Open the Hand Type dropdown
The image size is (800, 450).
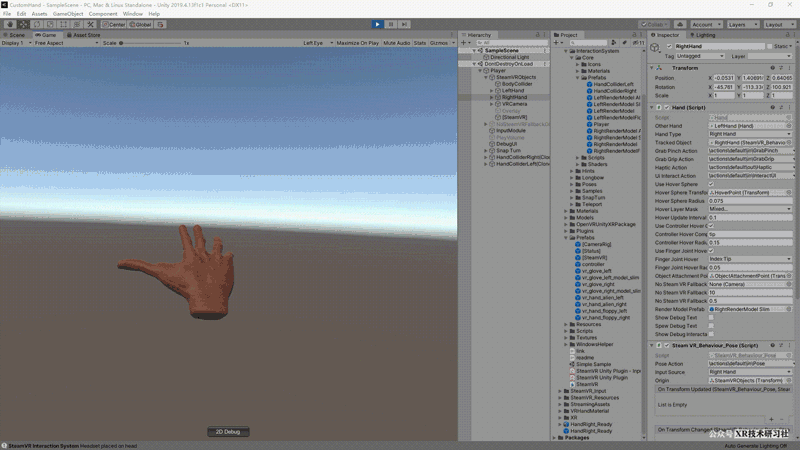(750, 134)
